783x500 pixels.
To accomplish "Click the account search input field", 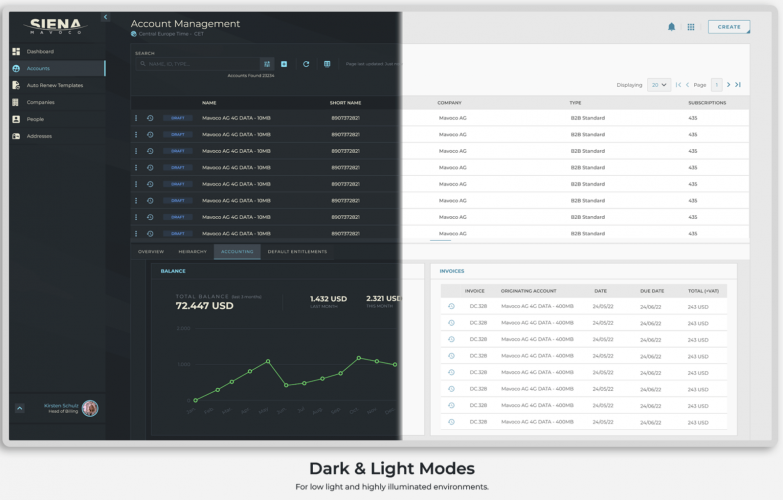I will (198, 64).
